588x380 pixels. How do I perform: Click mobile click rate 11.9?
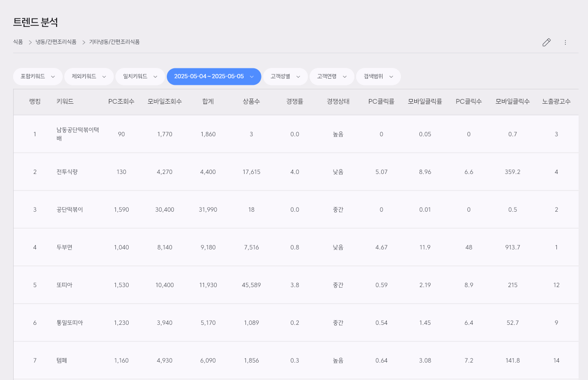(x=425, y=248)
